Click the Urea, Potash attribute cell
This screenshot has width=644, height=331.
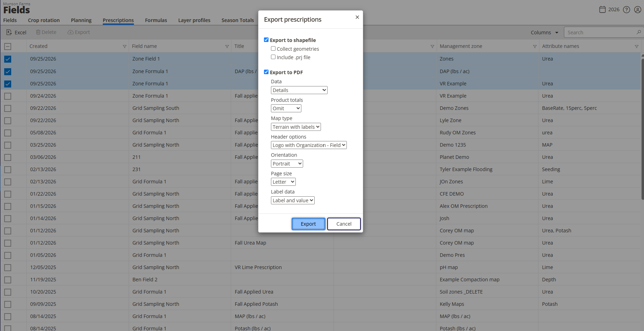(x=556, y=231)
